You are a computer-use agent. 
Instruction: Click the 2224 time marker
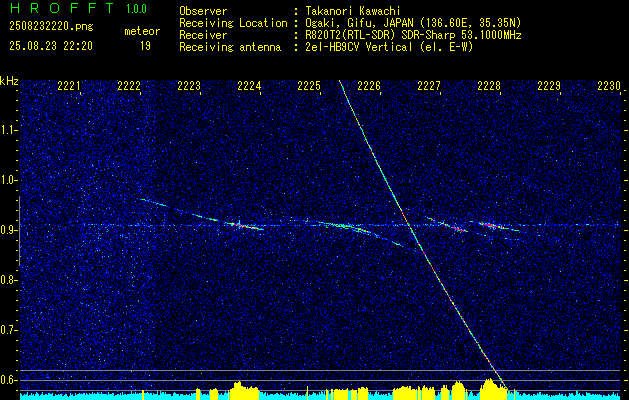click(x=249, y=86)
